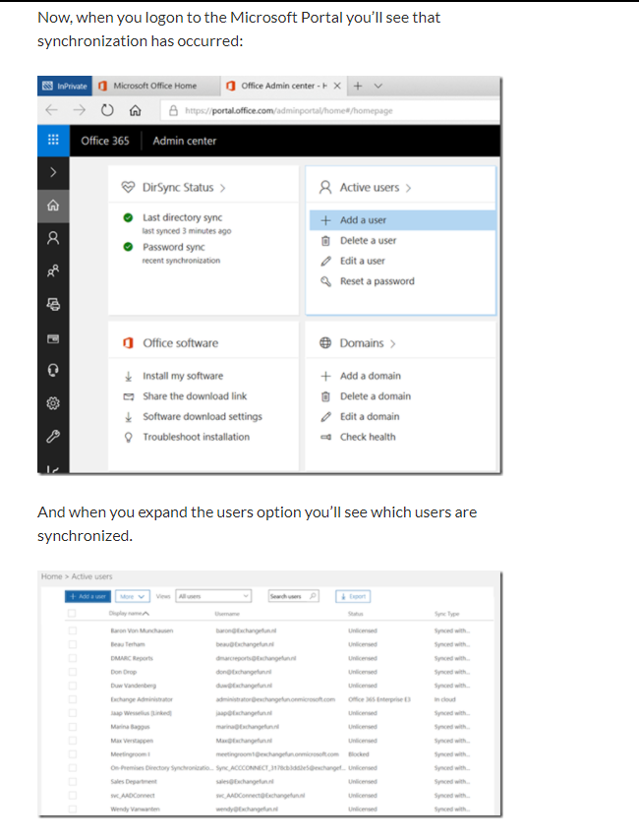Expand the left navigation with chevron
The height and width of the screenshot is (840, 639).
(x=53, y=172)
